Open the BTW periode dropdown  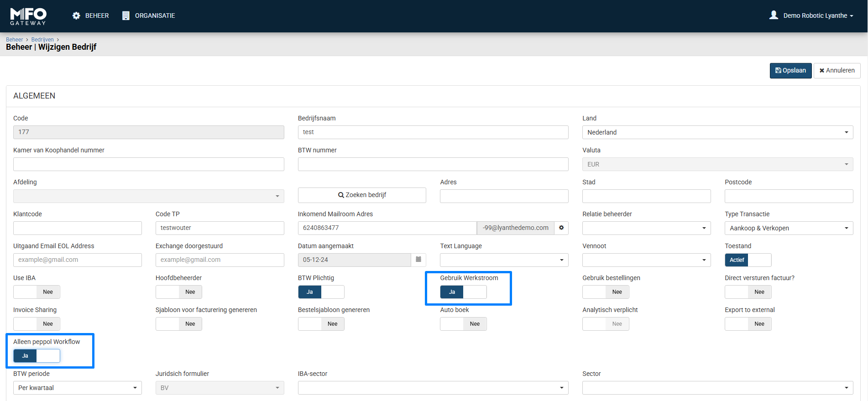(77, 388)
